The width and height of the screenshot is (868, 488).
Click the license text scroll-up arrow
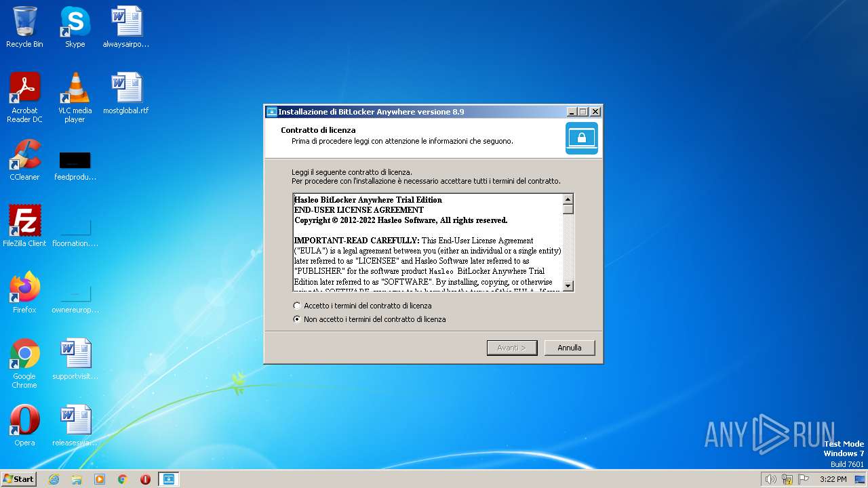pyautogui.click(x=568, y=199)
